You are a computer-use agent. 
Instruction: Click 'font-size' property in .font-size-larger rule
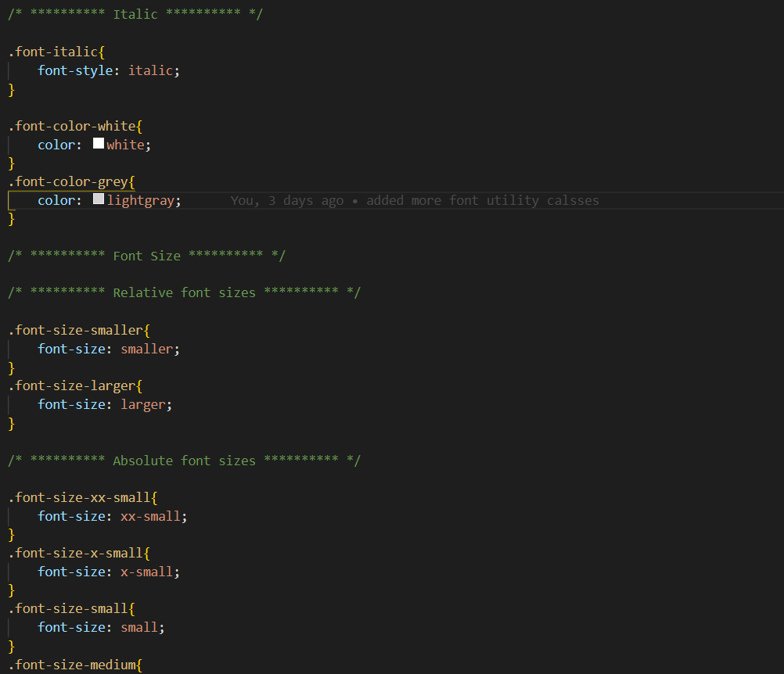point(72,404)
